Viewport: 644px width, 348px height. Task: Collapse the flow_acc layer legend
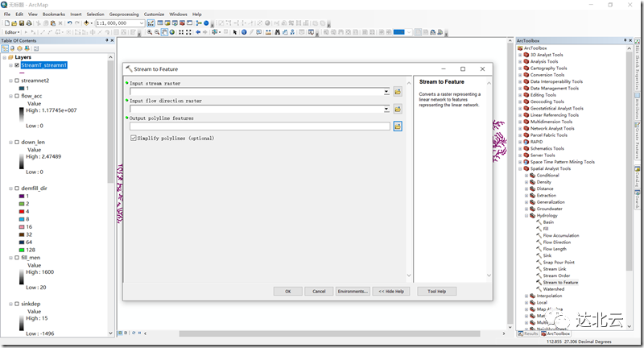point(11,96)
